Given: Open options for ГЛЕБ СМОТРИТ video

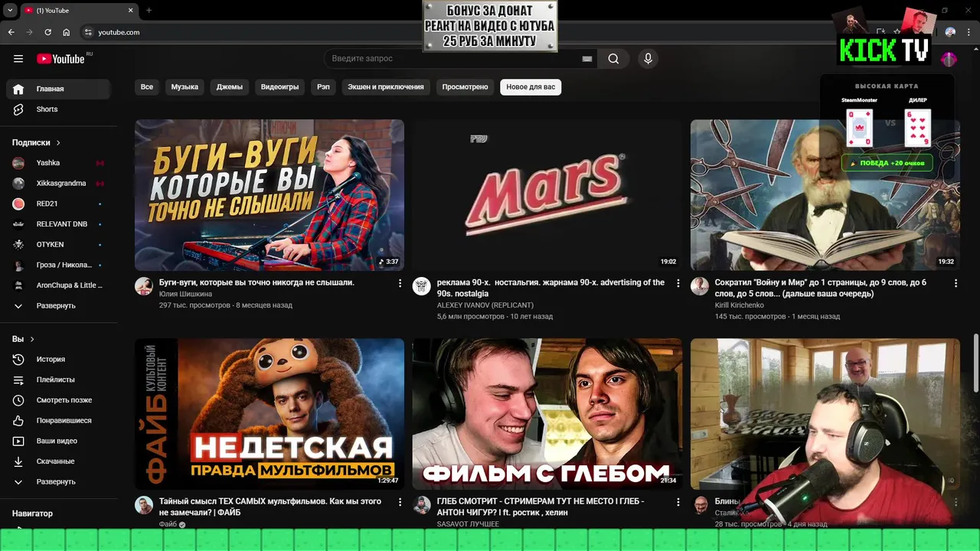Looking at the screenshot, I should pyautogui.click(x=678, y=502).
